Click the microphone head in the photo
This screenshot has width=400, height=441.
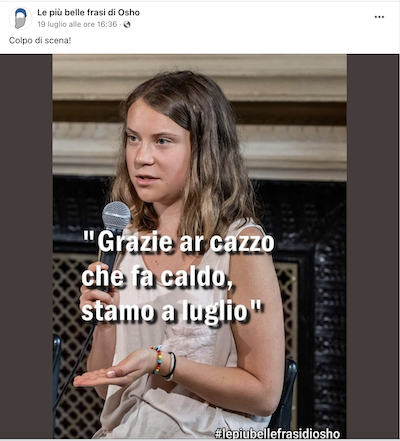point(116,216)
